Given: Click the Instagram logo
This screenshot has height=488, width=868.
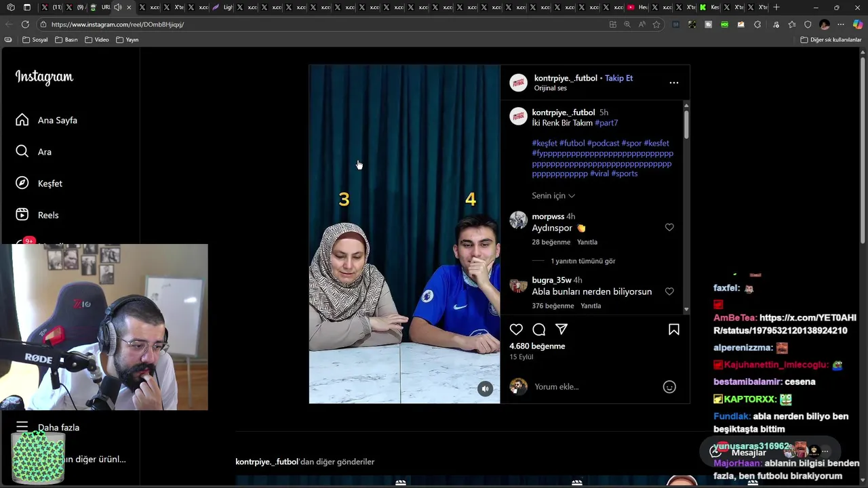Looking at the screenshot, I should [44, 77].
